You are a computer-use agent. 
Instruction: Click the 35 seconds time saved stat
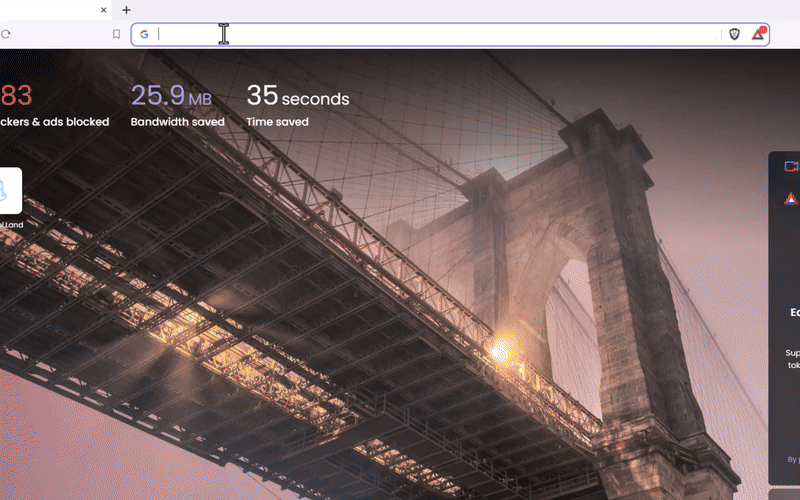click(298, 97)
